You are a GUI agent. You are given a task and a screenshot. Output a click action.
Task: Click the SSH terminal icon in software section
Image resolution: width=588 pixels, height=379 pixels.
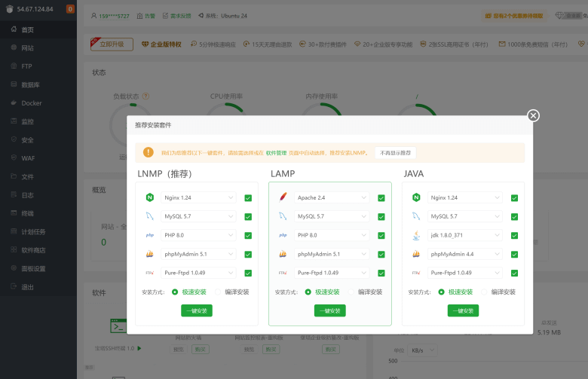[x=118, y=326]
